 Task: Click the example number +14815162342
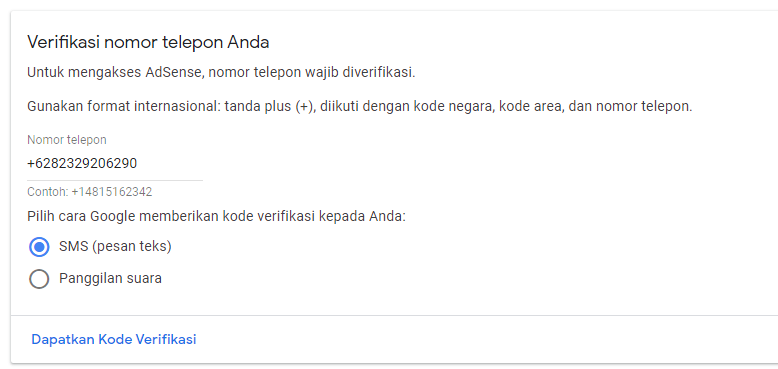click(x=112, y=192)
